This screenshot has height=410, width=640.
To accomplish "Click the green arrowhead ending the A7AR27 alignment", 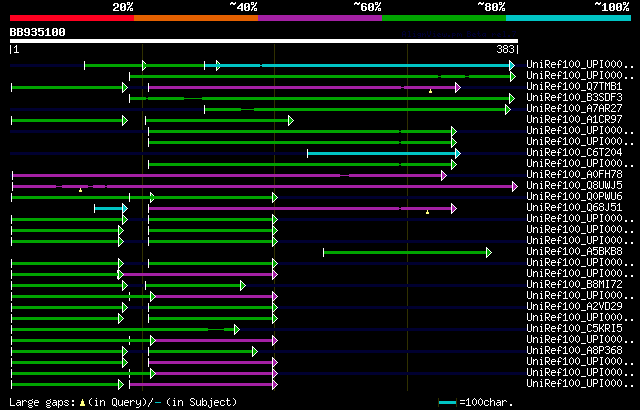I will pos(508,109).
